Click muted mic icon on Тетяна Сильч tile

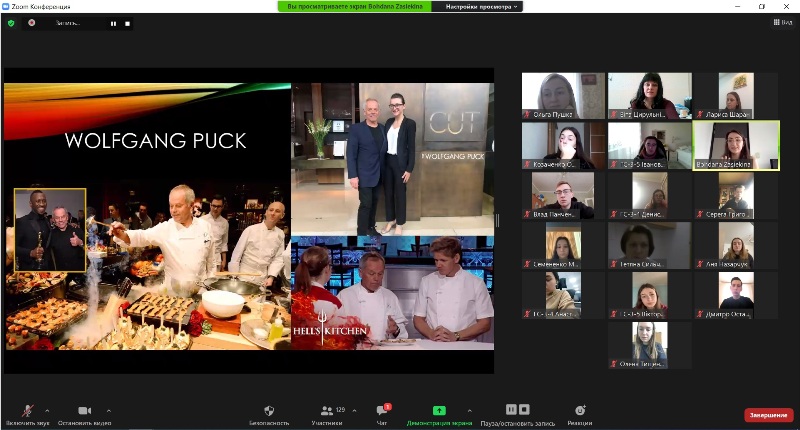pos(614,264)
